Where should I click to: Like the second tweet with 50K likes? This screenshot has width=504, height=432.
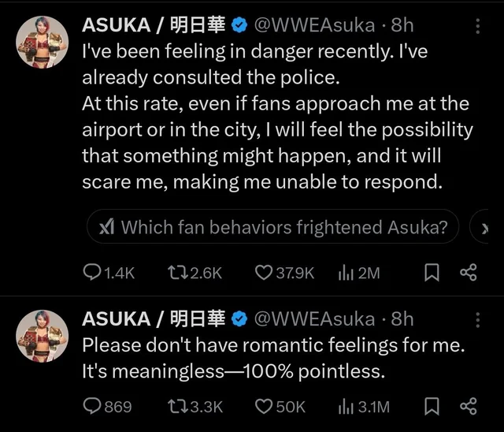pyautogui.click(x=280, y=406)
